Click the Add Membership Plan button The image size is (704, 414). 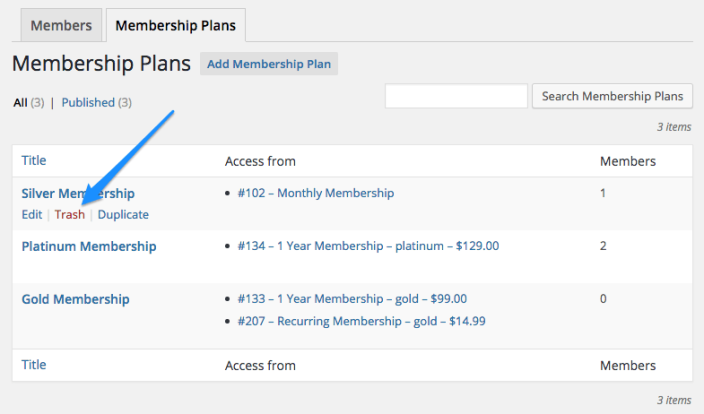pyautogui.click(x=270, y=64)
